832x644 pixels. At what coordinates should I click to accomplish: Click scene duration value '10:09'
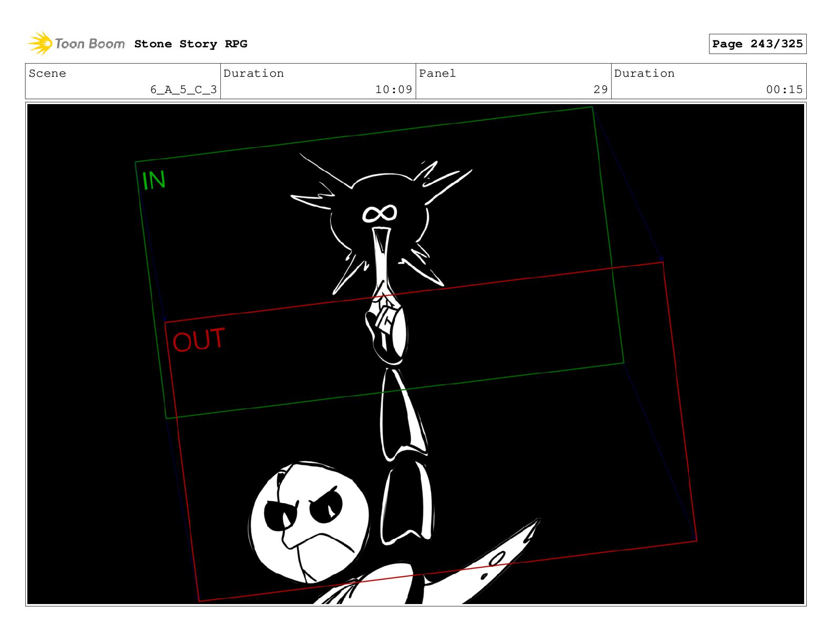393,90
